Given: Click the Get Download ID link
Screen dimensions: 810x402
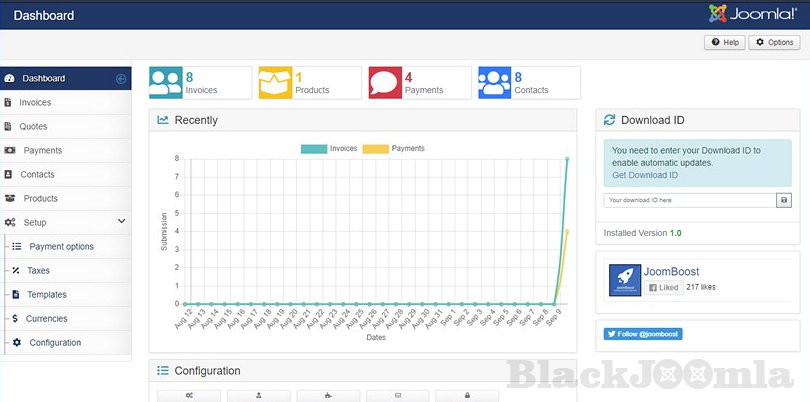Looking at the screenshot, I should click(x=644, y=175).
